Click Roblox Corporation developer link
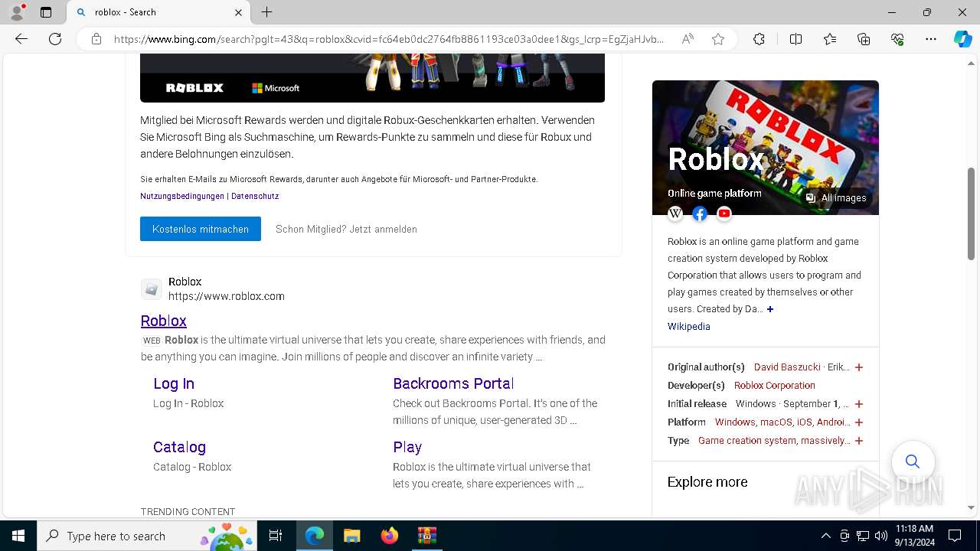 (x=775, y=386)
